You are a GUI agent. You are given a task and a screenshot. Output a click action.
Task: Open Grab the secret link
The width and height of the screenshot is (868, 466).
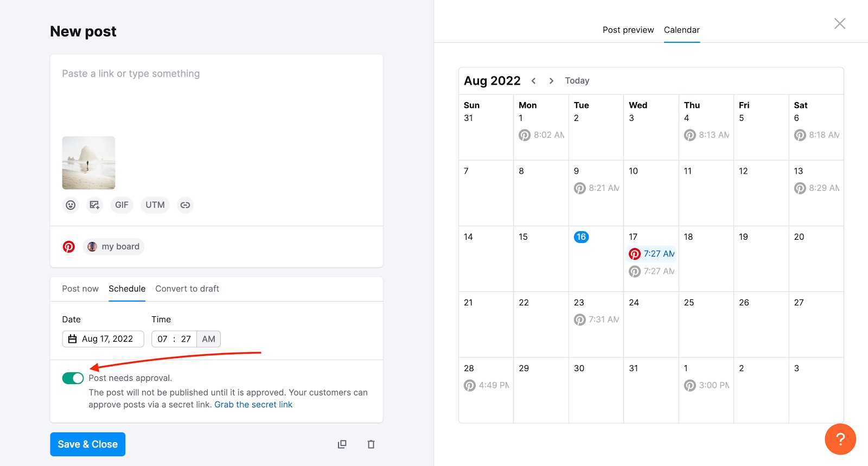pos(253,404)
